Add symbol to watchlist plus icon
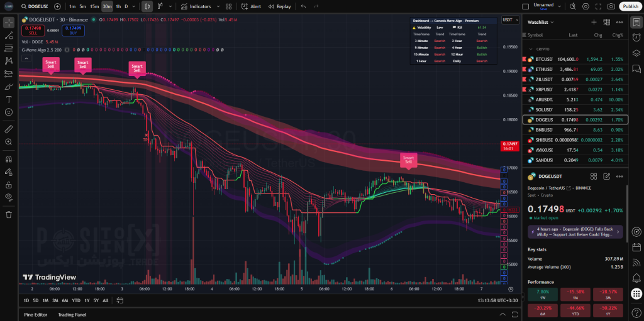This screenshot has height=321, width=644. (594, 22)
